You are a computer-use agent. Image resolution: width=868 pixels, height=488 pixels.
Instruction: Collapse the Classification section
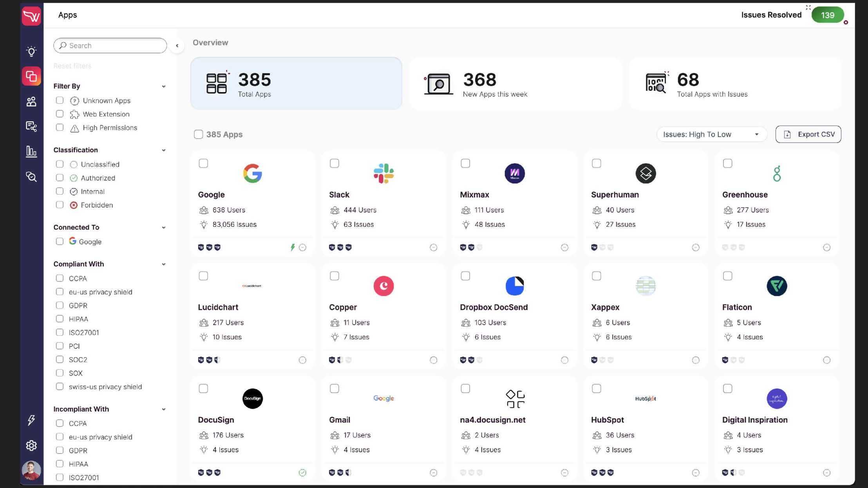point(164,150)
